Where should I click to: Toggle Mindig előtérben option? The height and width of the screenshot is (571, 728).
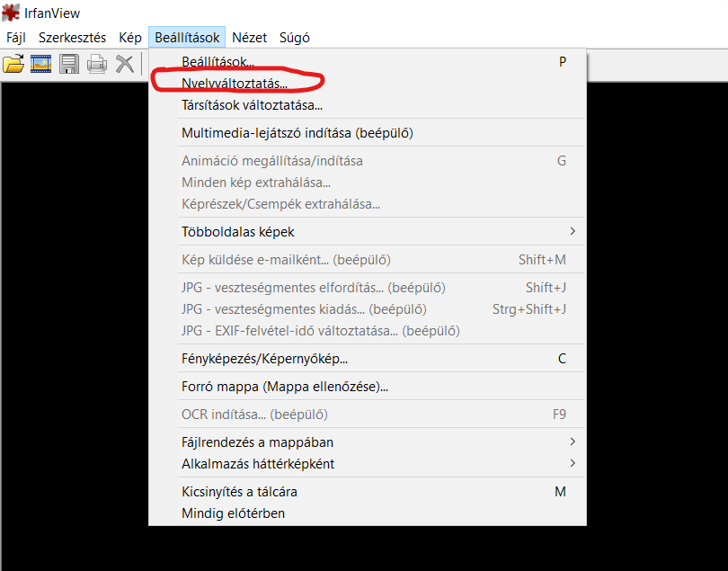[233, 513]
